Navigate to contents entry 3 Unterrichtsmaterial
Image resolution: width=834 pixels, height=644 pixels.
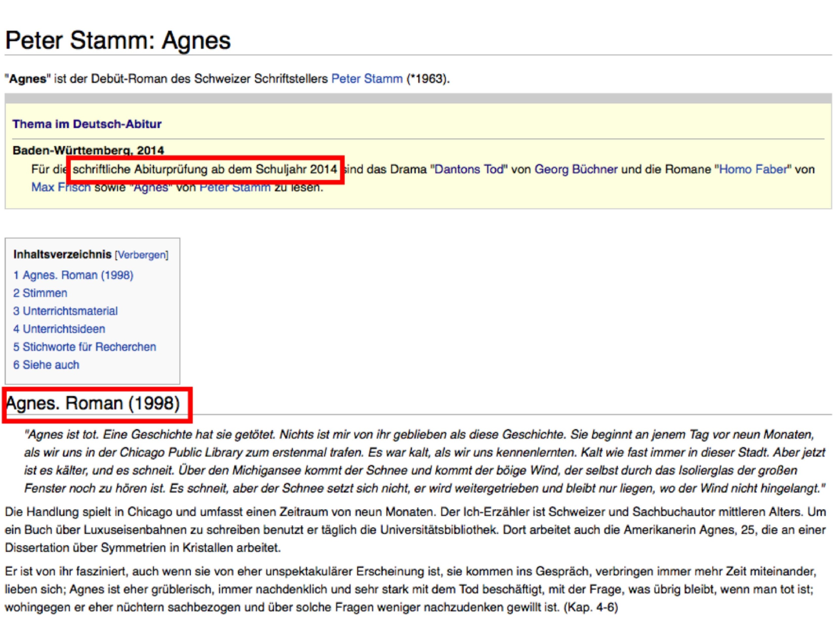click(65, 311)
